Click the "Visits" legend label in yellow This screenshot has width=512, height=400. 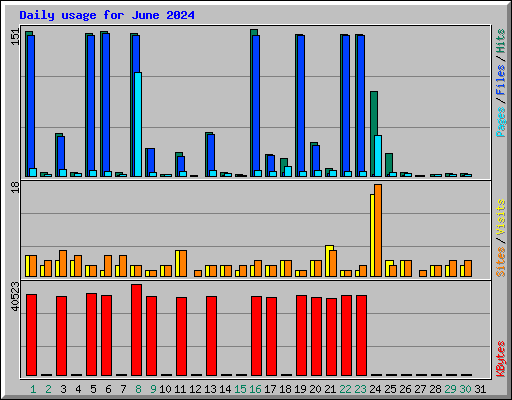coord(500,218)
